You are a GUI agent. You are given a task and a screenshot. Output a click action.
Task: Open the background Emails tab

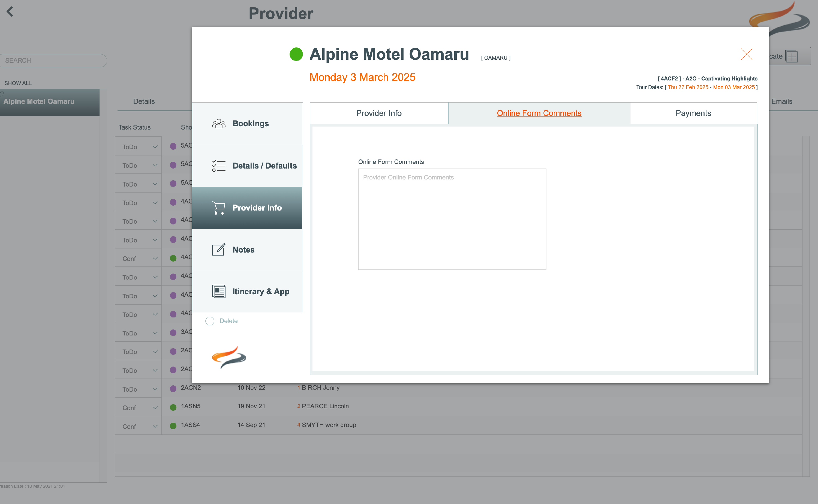click(x=781, y=101)
